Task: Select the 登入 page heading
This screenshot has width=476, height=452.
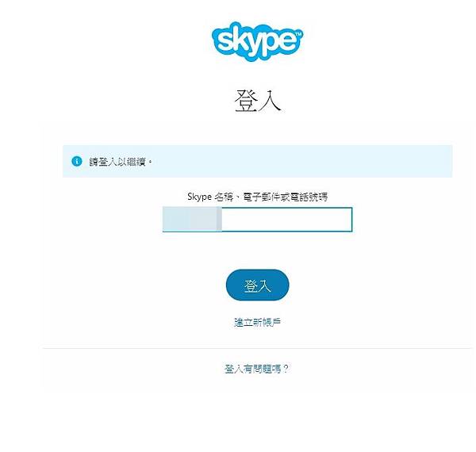Action: (x=257, y=101)
